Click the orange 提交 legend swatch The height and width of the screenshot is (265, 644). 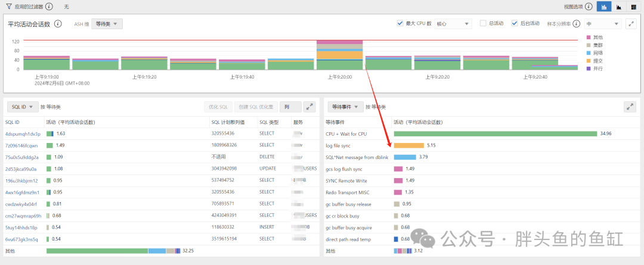589,60
